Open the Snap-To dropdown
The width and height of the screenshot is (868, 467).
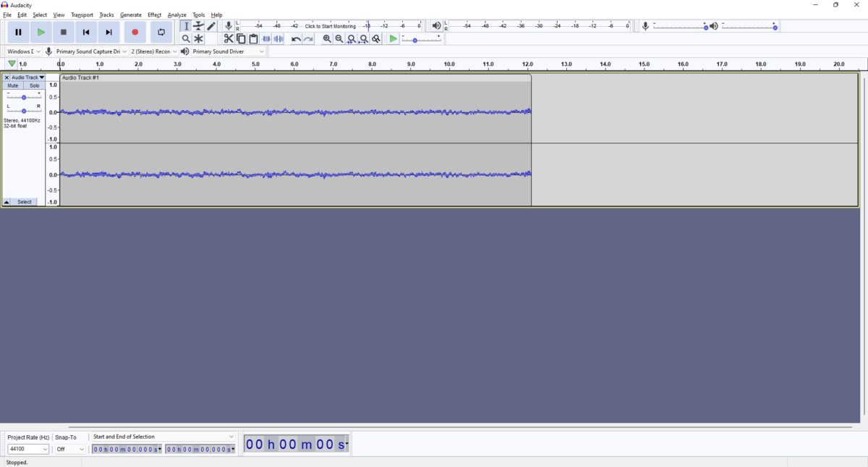(69, 449)
